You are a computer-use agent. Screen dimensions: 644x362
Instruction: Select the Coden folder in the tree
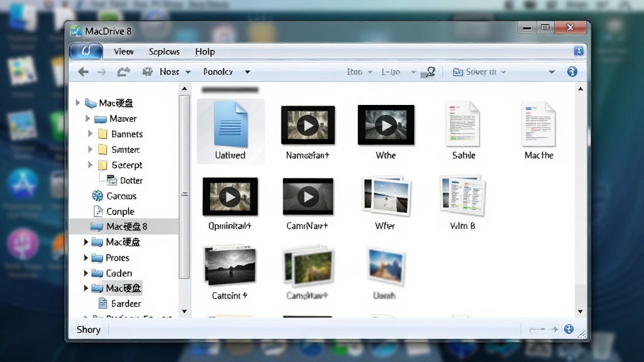112,273
